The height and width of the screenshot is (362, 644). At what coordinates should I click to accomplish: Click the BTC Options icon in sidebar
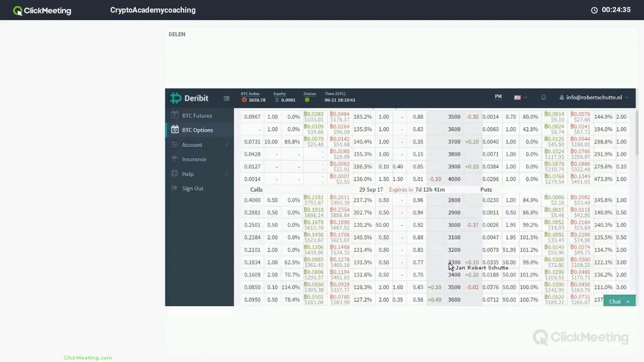click(x=175, y=129)
